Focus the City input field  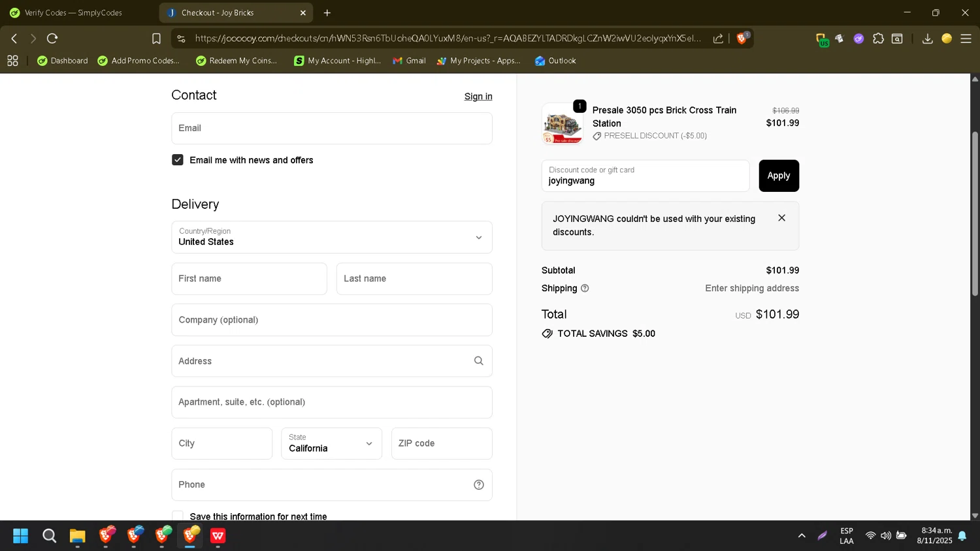[x=222, y=443]
